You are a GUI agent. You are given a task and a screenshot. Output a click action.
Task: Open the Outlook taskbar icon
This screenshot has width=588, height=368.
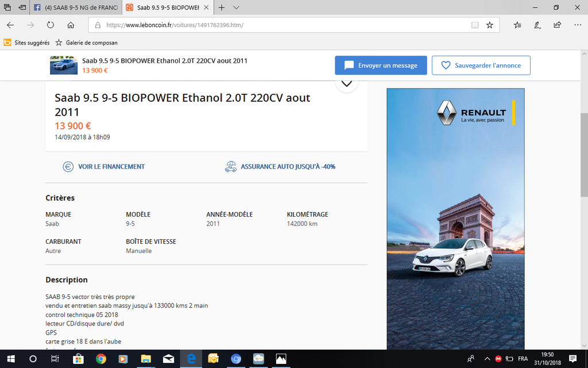point(214,359)
